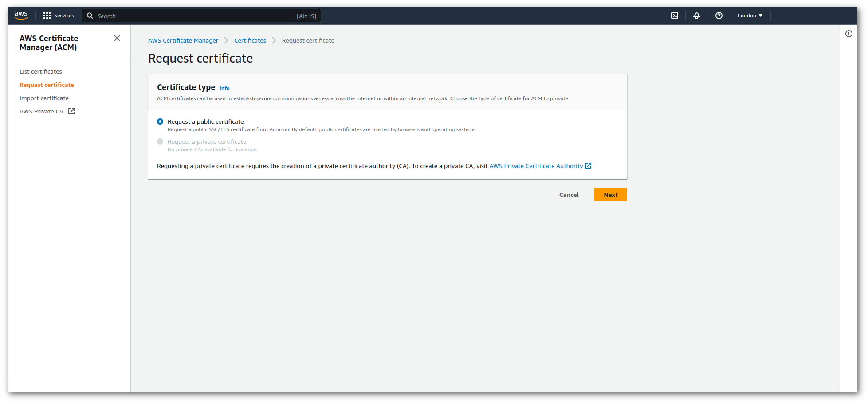
Task: Open the Services grid menu
Action: 47,16
